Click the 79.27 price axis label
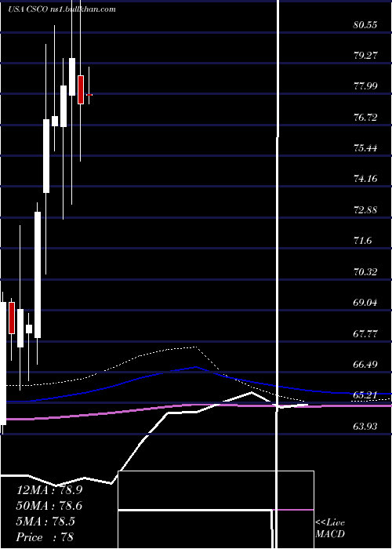 coord(365,56)
